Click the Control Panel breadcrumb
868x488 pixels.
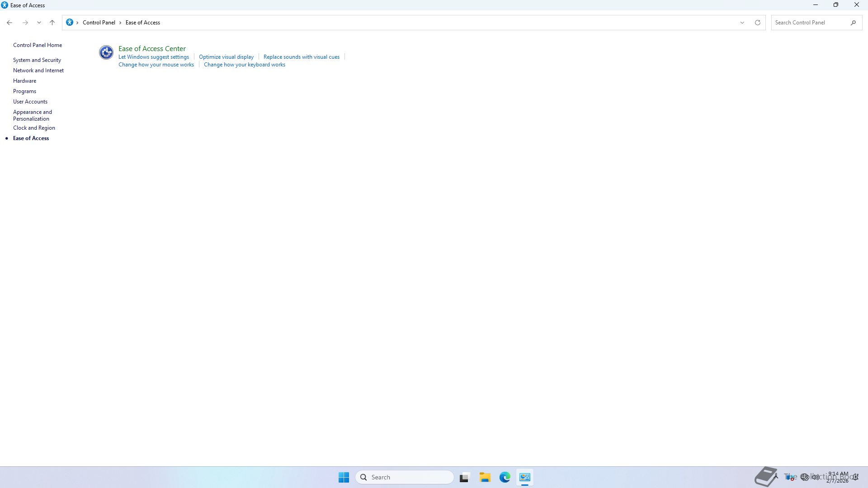[99, 23]
